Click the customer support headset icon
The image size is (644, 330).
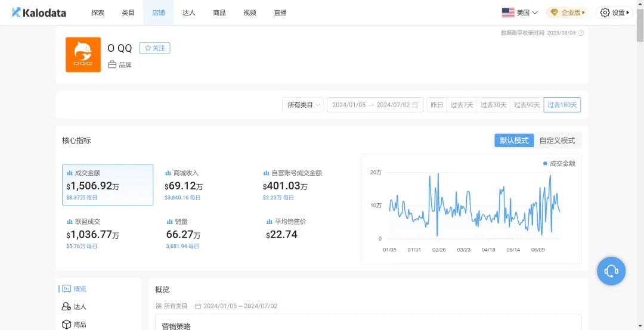(x=611, y=271)
